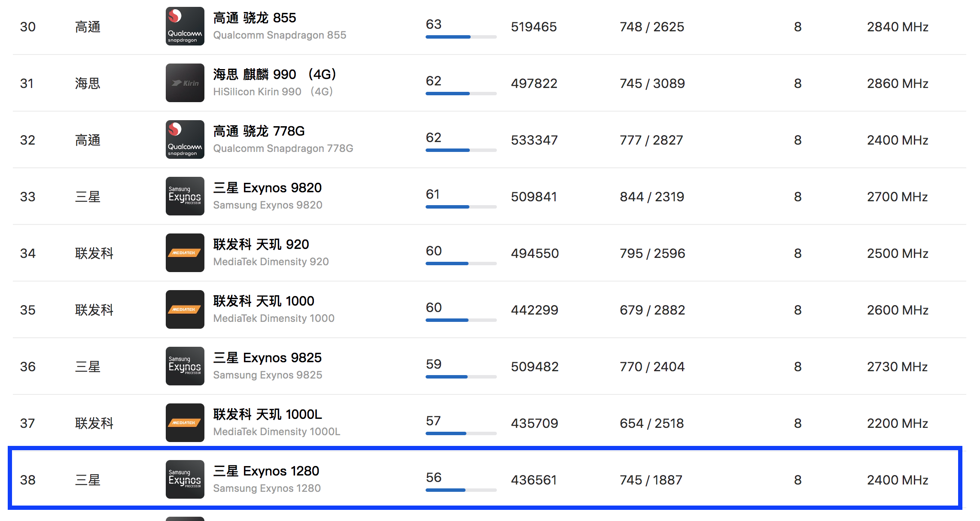The height and width of the screenshot is (521, 980).
Task: Open the 联发科 天玑 1000 link
Action: pyautogui.click(x=264, y=301)
